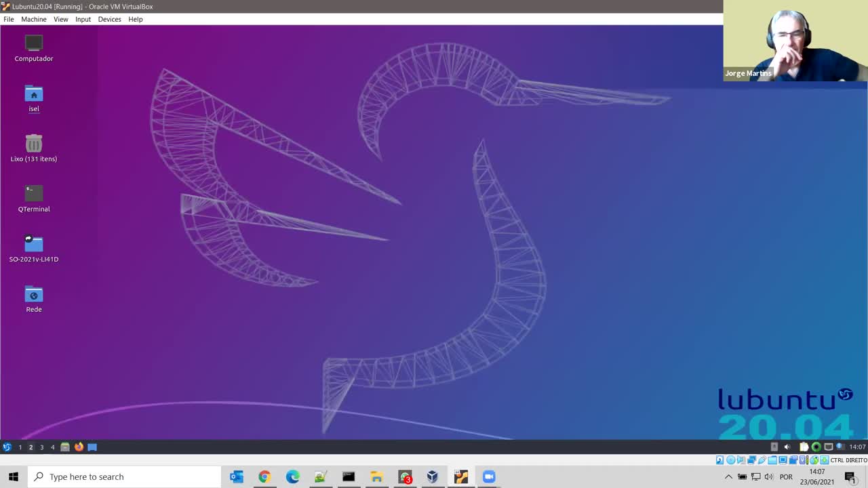This screenshot has height=488, width=868.
Task: Open Command Prompt from the taskbar
Action: [x=349, y=476]
